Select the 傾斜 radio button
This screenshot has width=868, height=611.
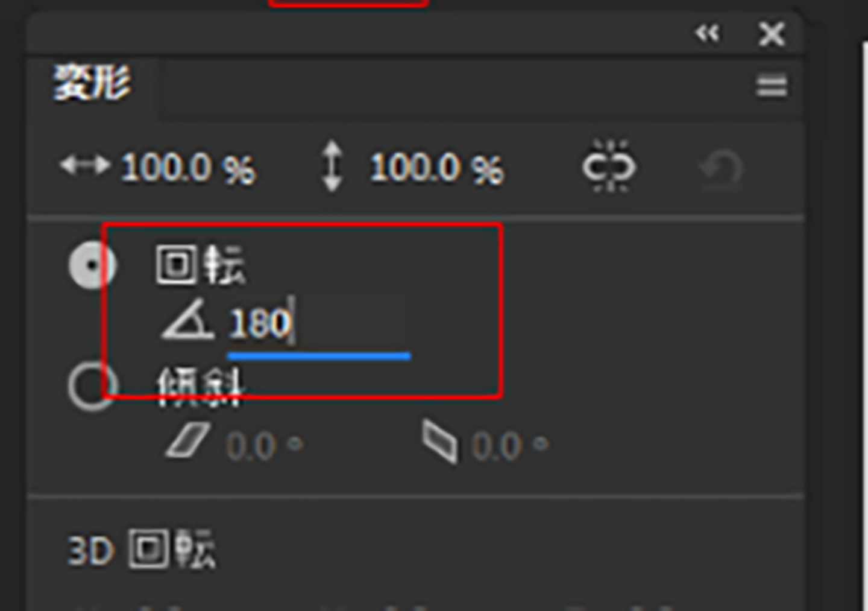point(91,386)
